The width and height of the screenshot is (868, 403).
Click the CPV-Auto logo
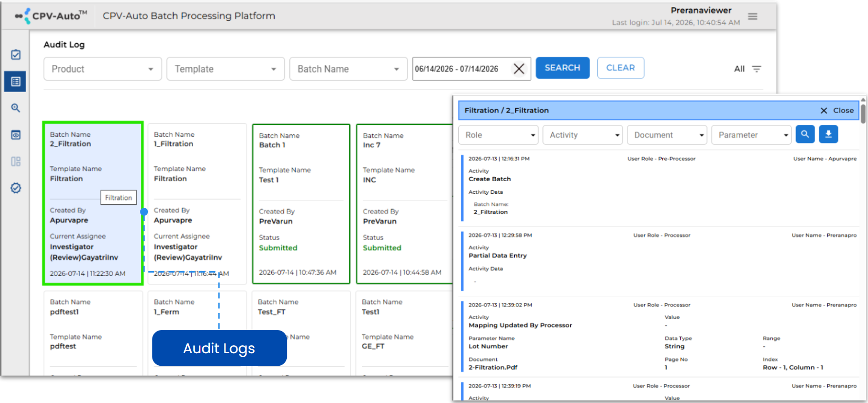pos(51,16)
